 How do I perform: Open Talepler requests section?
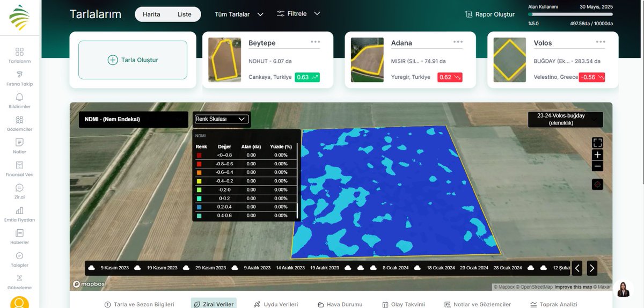pos(19,259)
